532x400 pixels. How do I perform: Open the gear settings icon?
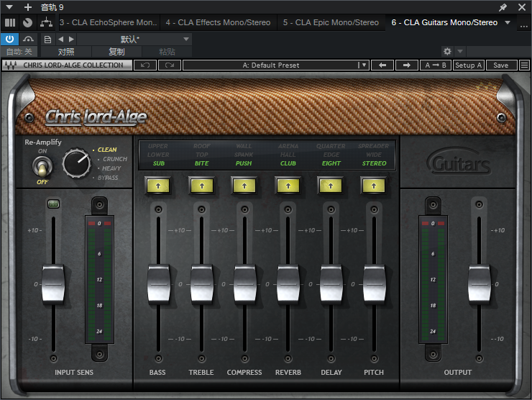[447, 51]
